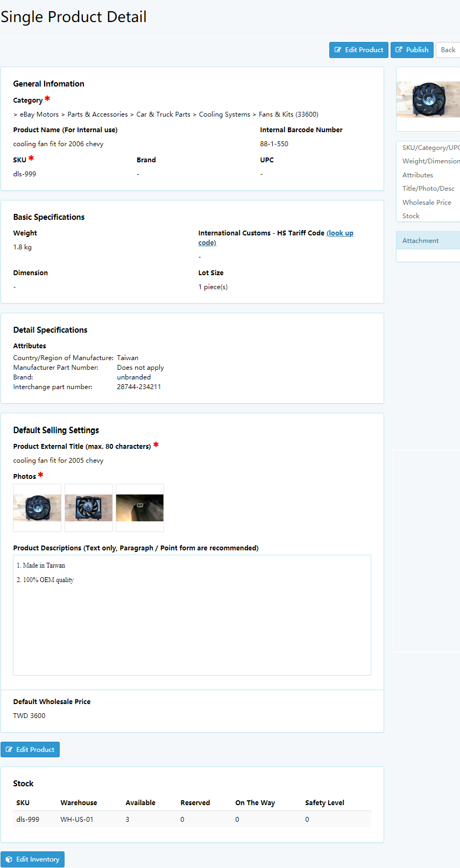Open the first fan photo thumbnail

(x=37, y=508)
